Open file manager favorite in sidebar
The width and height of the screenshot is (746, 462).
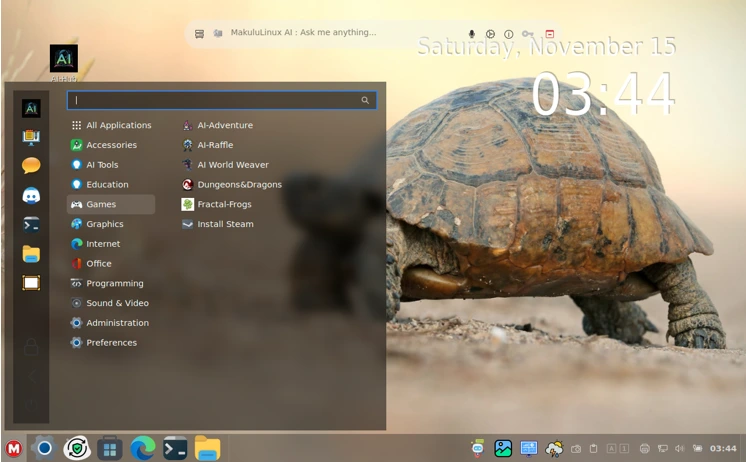(31, 254)
